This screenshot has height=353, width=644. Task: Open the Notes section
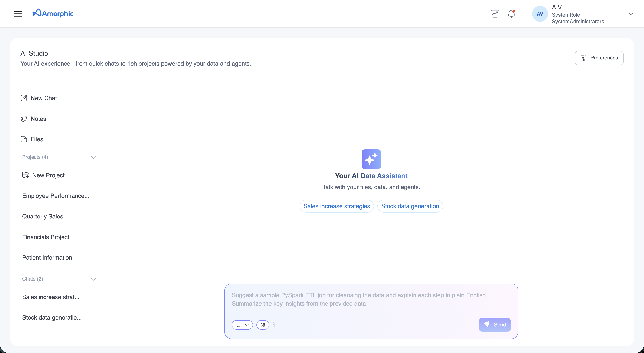point(38,119)
